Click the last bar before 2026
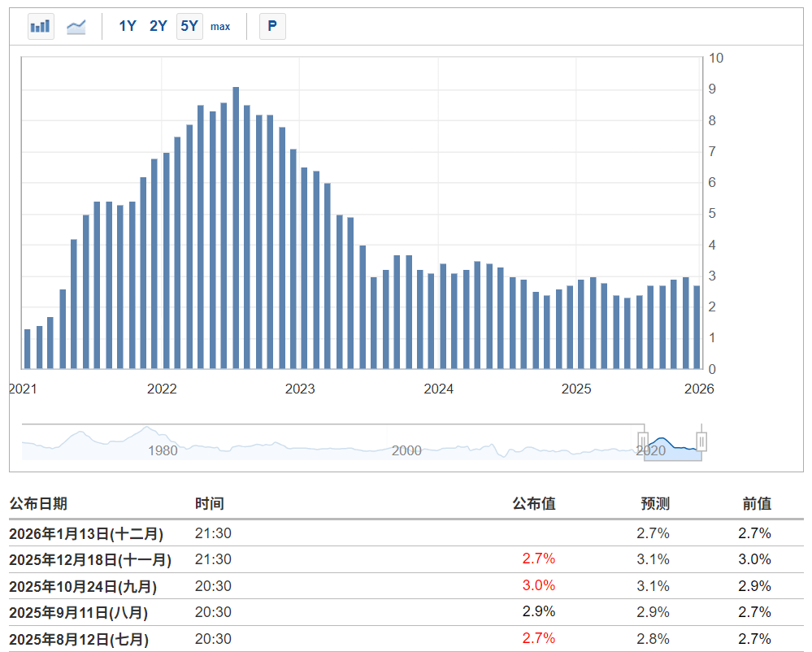Image resolution: width=812 pixels, height=652 pixels. point(697,327)
